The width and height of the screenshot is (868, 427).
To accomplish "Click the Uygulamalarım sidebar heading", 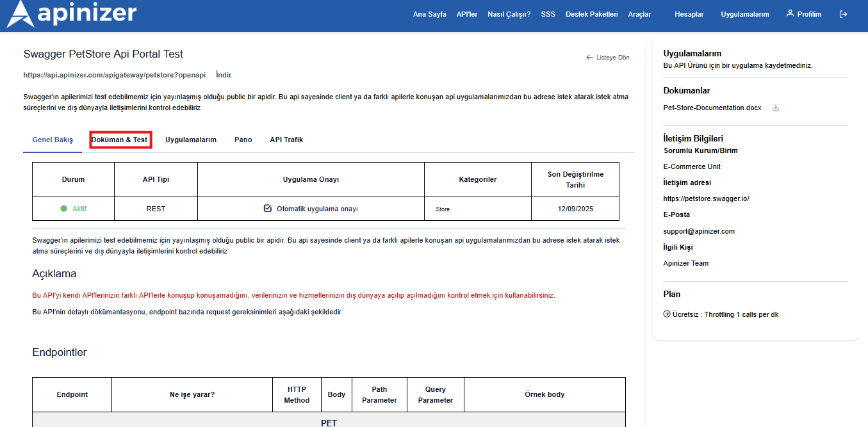I will click(692, 53).
